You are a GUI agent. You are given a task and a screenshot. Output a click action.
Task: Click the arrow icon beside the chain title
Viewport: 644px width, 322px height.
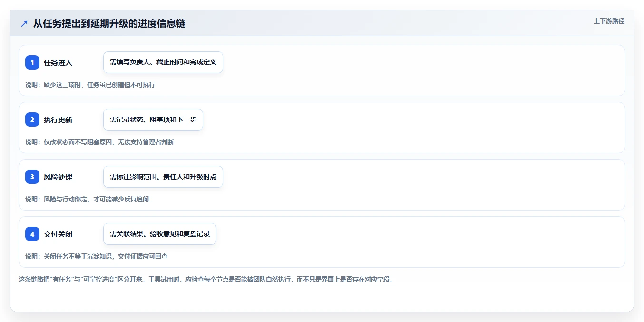tap(24, 24)
